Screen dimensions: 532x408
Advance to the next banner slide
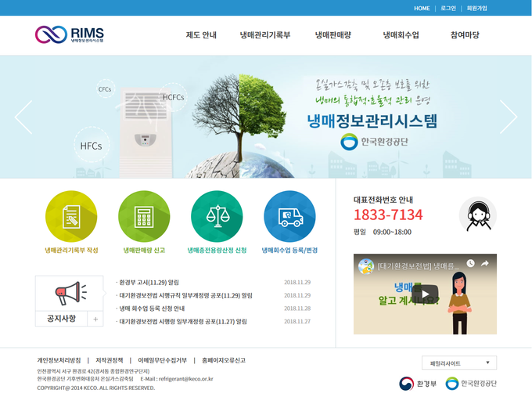[x=509, y=117]
